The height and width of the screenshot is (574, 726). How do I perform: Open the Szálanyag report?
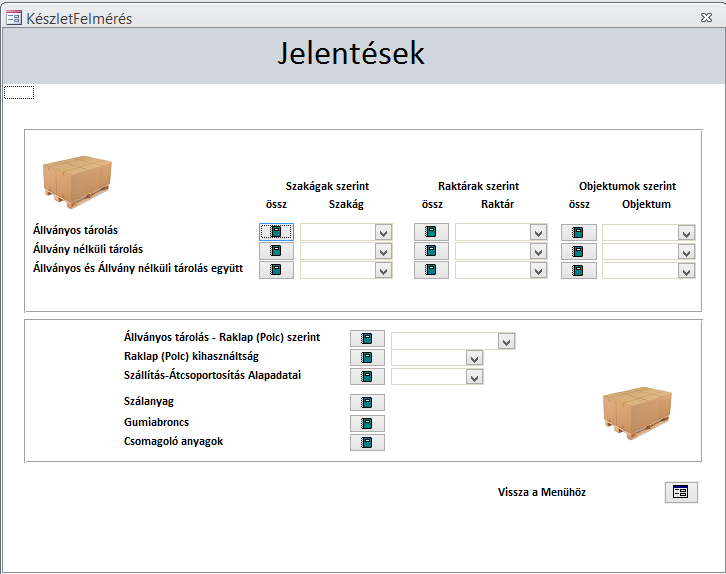coord(367,402)
